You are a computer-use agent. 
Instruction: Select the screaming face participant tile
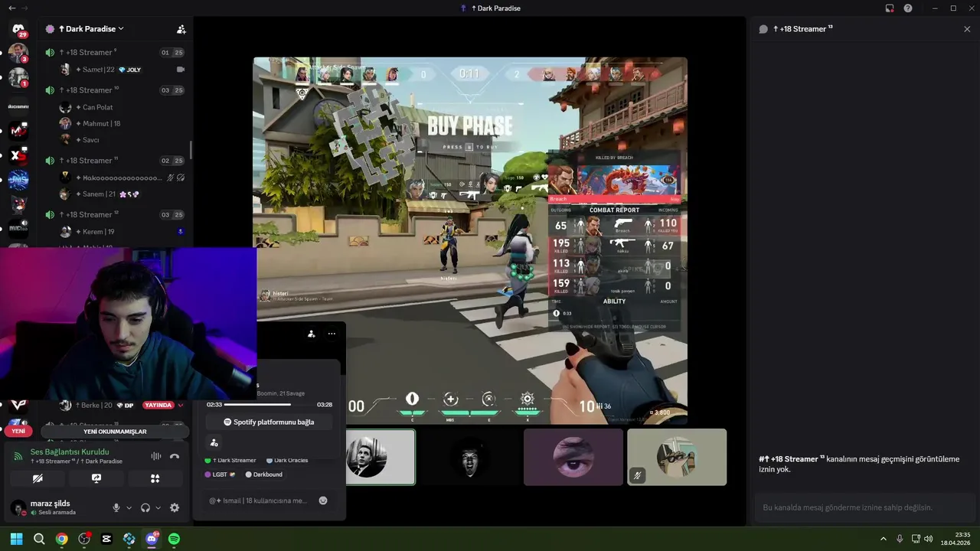pyautogui.click(x=469, y=457)
